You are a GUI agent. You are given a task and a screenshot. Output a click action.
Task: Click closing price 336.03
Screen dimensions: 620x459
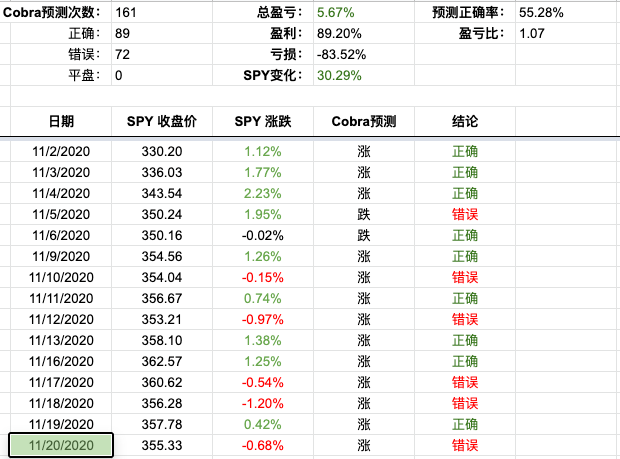[x=162, y=172]
